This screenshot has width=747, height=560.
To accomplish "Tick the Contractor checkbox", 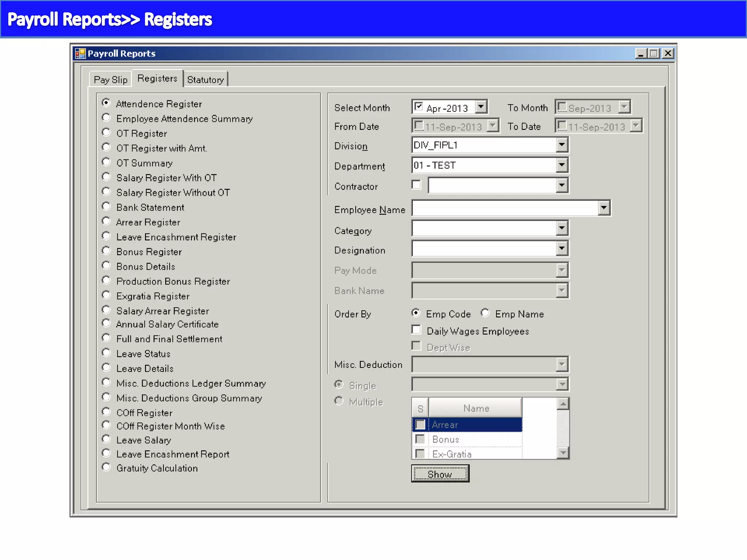I will tap(417, 184).
